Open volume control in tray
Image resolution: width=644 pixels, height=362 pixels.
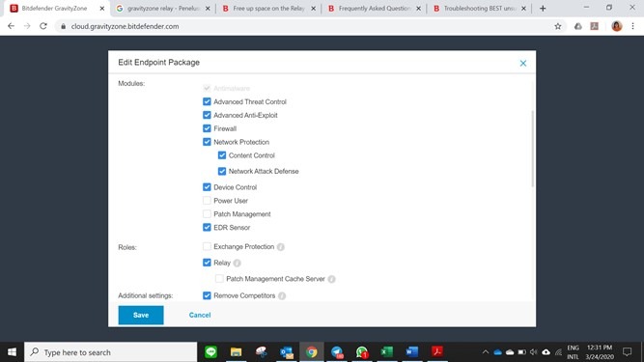[x=534, y=352]
